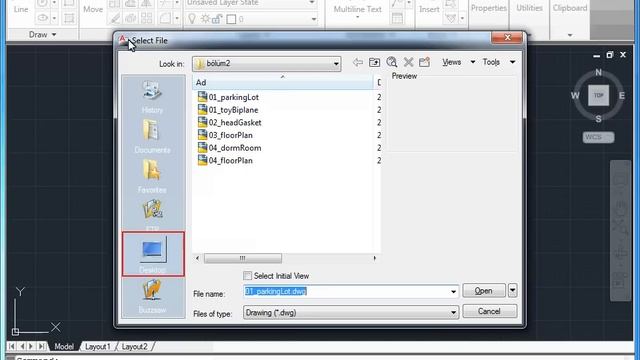Restore down the drawing window
Screen dimensions: 640x360
click(609, 55)
